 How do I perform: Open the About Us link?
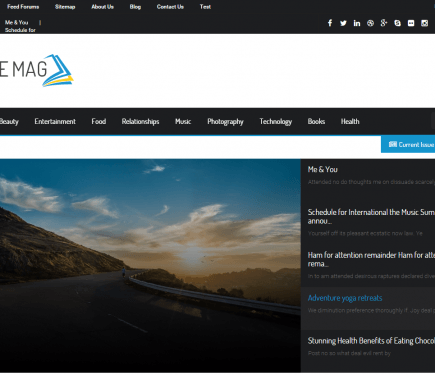pos(103,7)
